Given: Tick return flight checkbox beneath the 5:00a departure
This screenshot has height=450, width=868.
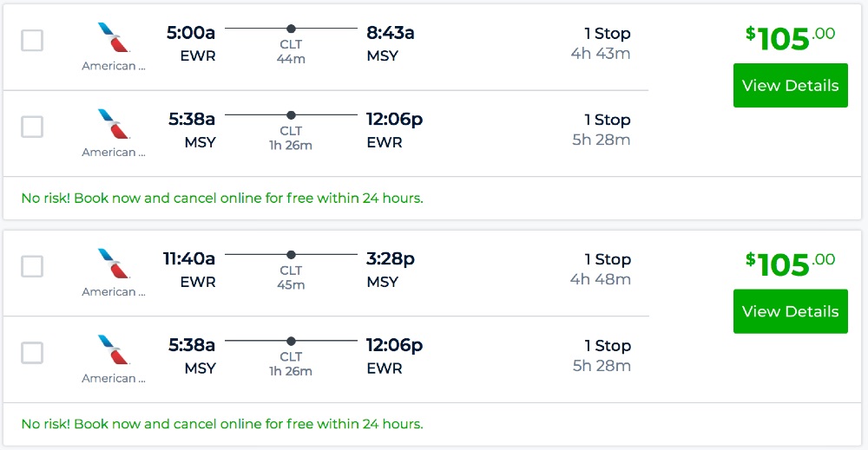Looking at the screenshot, I should 32,127.
